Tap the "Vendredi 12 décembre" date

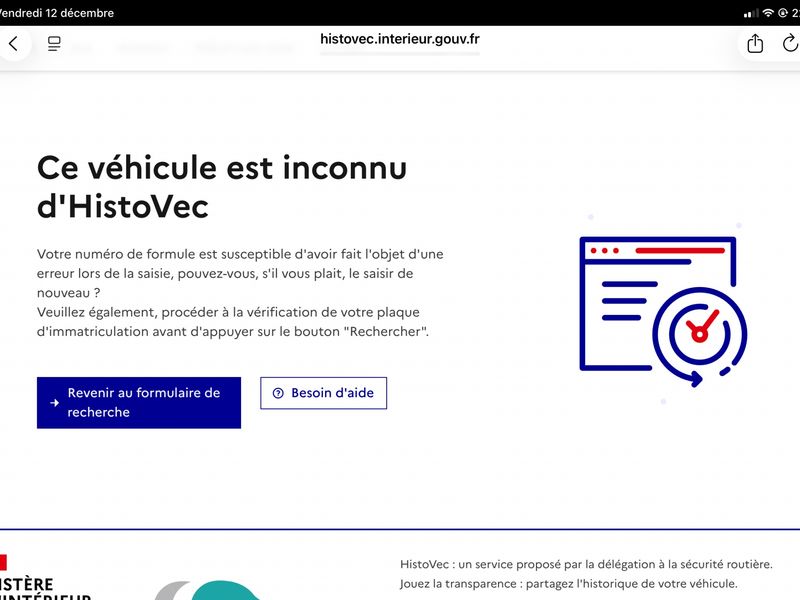tap(57, 13)
